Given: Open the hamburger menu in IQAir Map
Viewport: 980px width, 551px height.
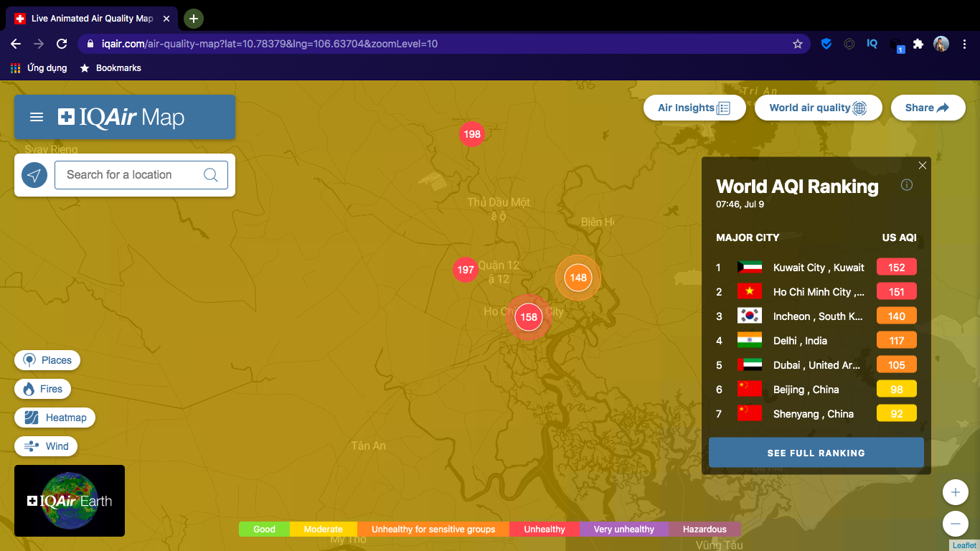Looking at the screenshot, I should pyautogui.click(x=37, y=117).
